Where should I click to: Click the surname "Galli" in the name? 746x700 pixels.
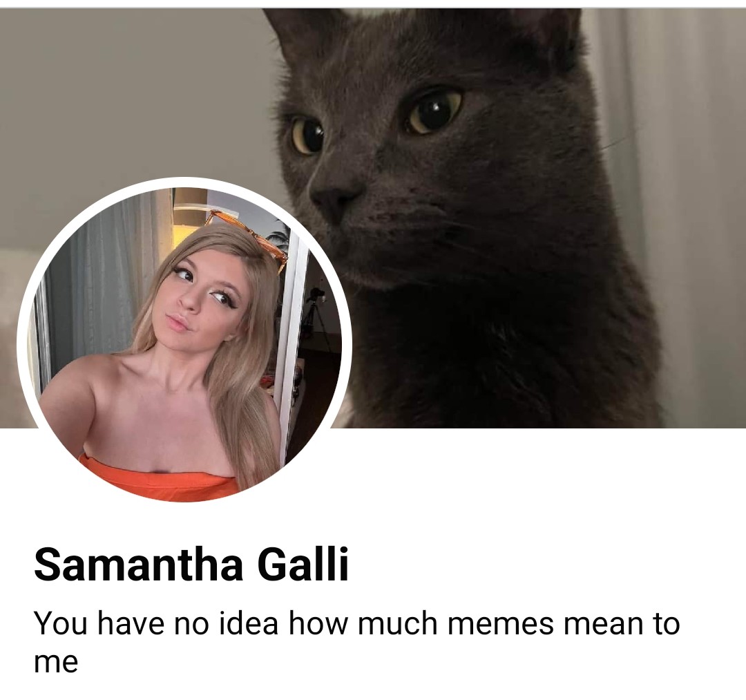pos(303,565)
